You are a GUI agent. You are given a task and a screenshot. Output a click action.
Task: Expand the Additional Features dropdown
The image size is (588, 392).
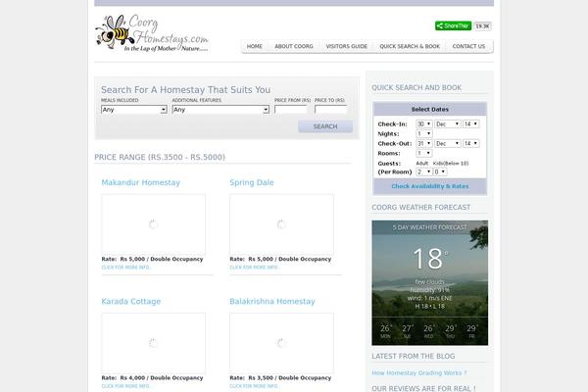point(220,110)
